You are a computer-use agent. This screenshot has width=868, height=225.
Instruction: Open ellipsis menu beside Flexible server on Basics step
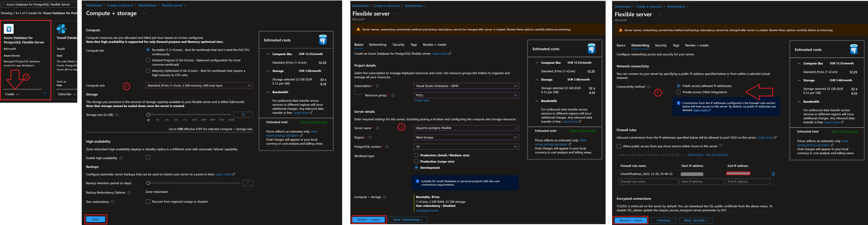[x=397, y=14]
